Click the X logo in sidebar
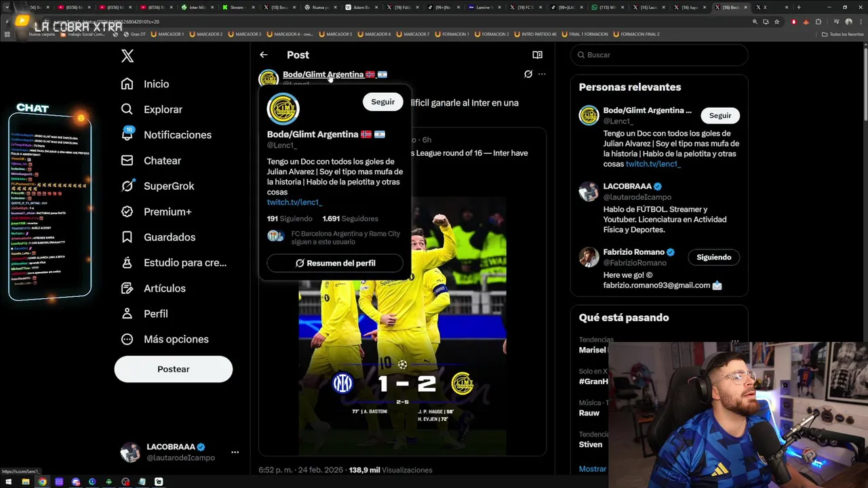Image resolution: width=868 pixels, height=488 pixels. (127, 56)
